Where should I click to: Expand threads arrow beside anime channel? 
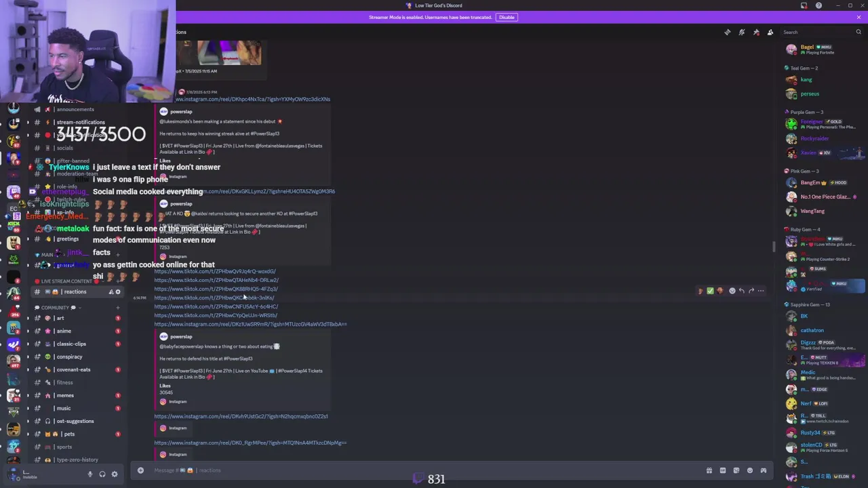[28, 331]
